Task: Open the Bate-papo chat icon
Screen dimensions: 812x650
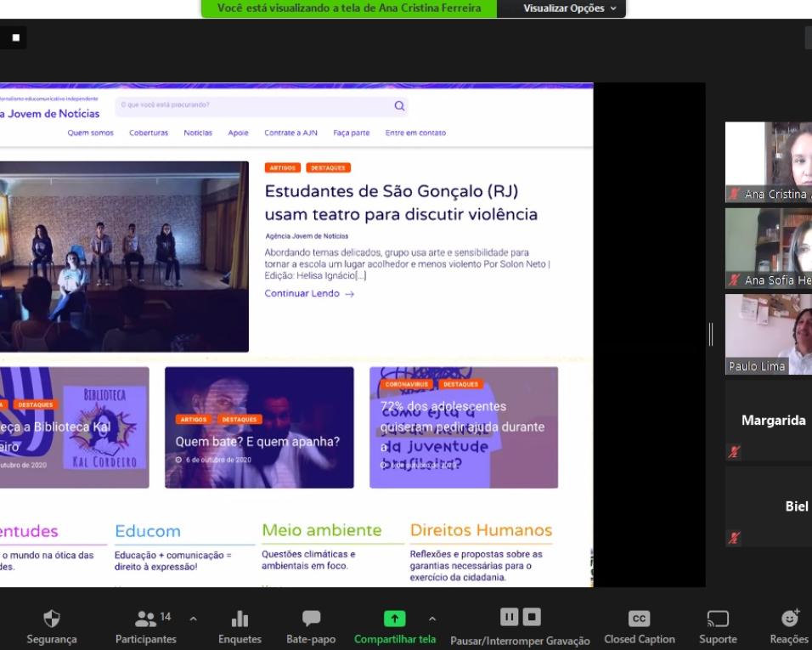Action: (x=311, y=618)
